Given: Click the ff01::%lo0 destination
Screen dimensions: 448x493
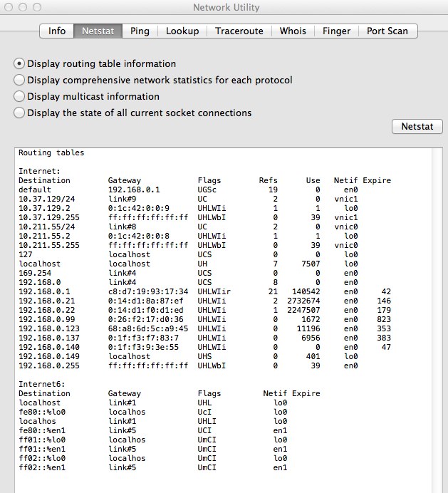Looking at the screenshot, I should coord(42,440).
